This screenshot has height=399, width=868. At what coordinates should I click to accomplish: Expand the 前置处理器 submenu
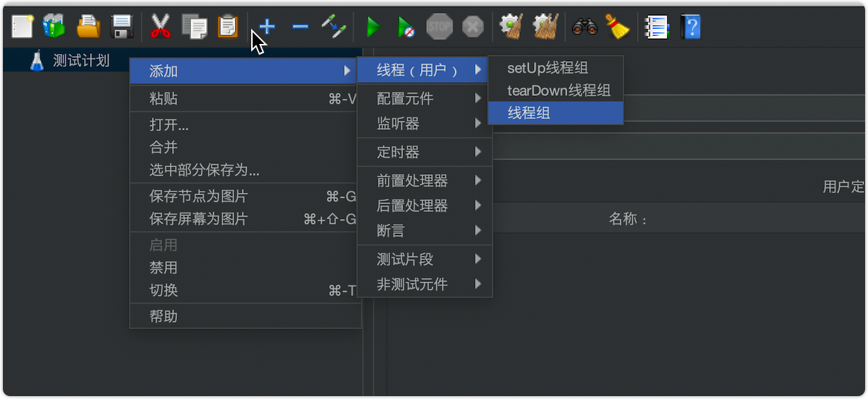[425, 180]
